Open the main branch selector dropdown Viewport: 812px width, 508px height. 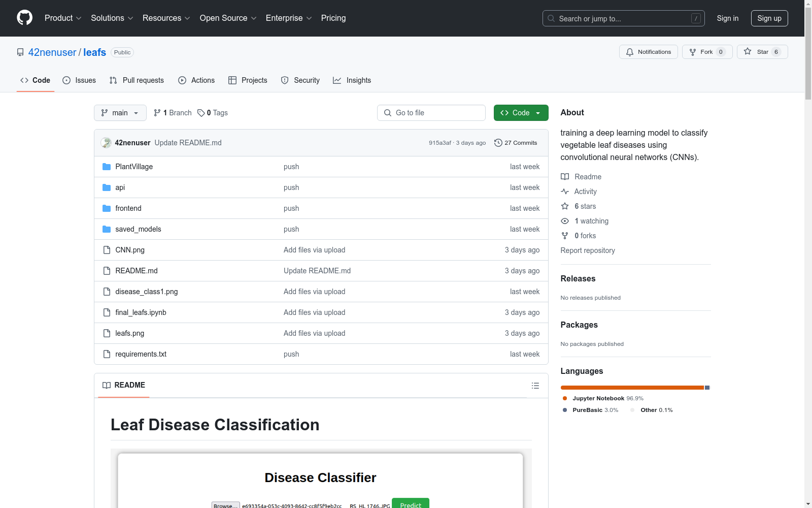point(120,113)
